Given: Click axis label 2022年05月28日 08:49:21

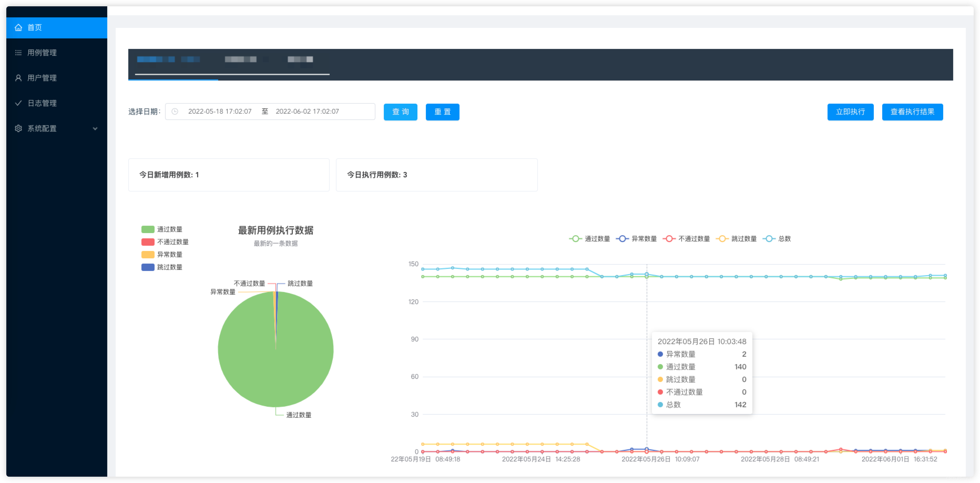Looking at the screenshot, I should pos(780,459).
